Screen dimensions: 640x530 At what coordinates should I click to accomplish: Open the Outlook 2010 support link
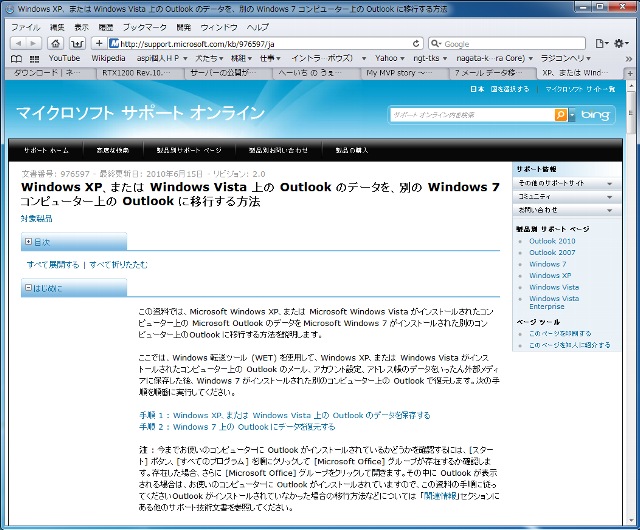tap(552, 241)
